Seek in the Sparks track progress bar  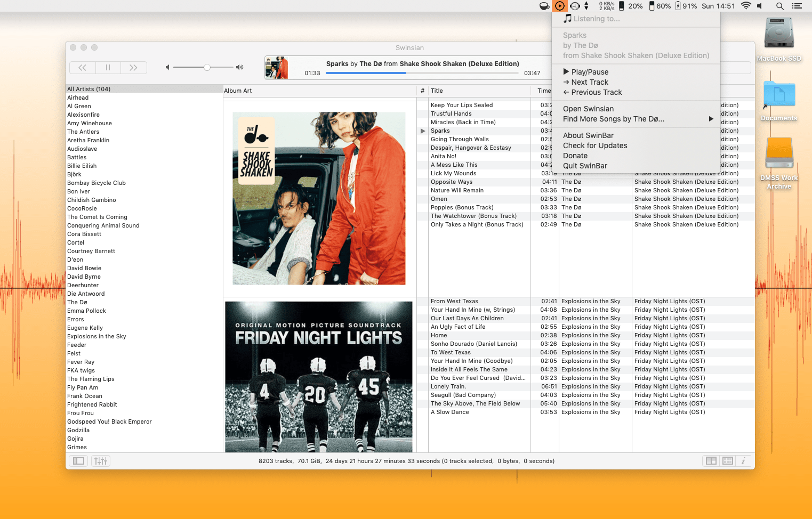[x=422, y=73]
